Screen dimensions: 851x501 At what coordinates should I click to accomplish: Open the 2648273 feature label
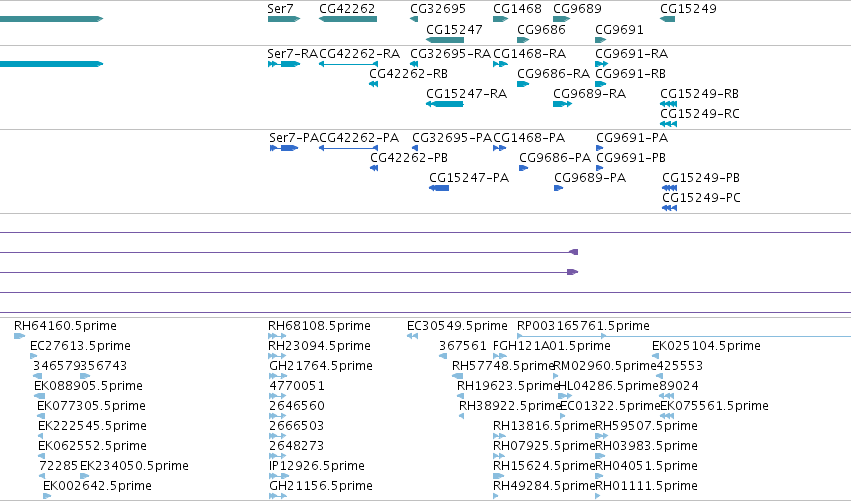pyautogui.click(x=296, y=446)
